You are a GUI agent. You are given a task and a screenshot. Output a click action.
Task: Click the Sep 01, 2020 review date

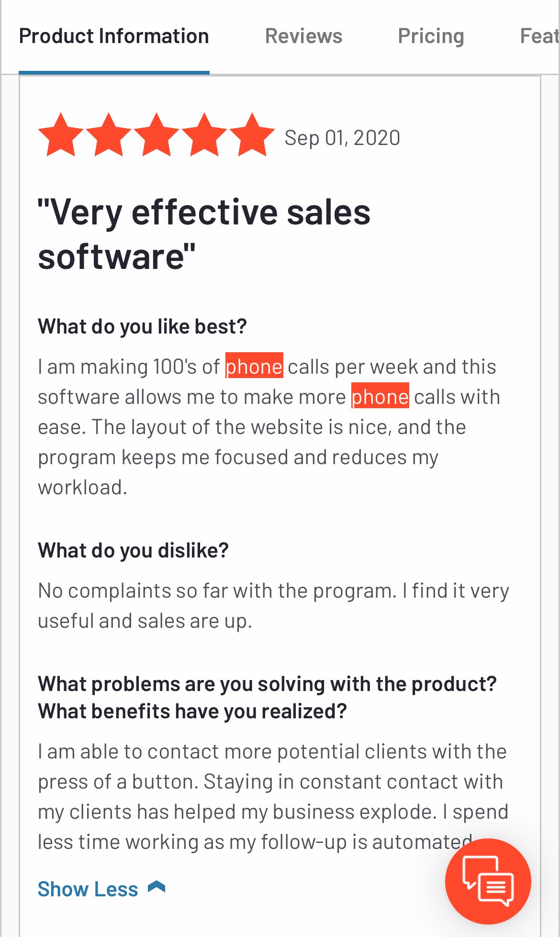342,137
